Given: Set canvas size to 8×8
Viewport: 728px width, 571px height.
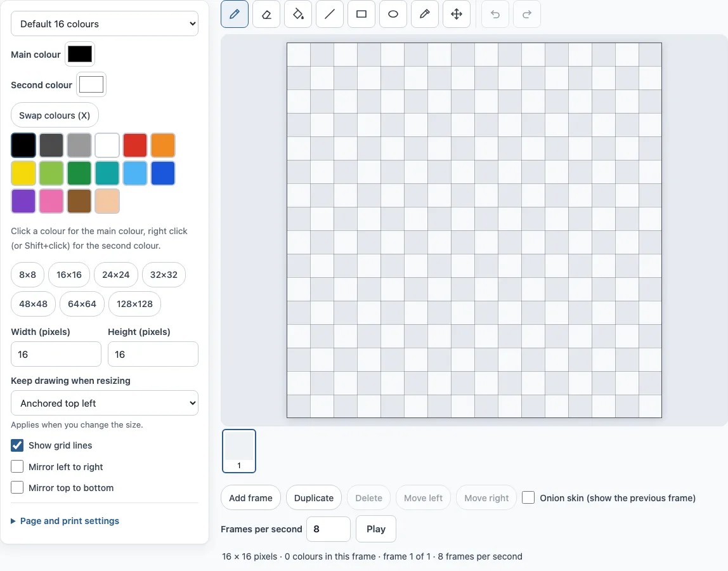Looking at the screenshot, I should (x=27, y=275).
